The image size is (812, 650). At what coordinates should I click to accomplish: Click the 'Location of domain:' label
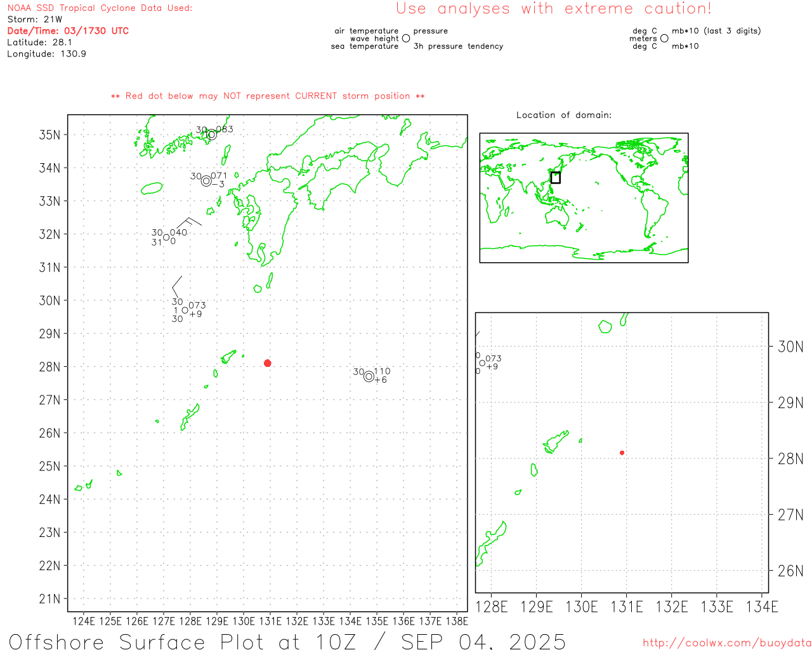pos(564,115)
